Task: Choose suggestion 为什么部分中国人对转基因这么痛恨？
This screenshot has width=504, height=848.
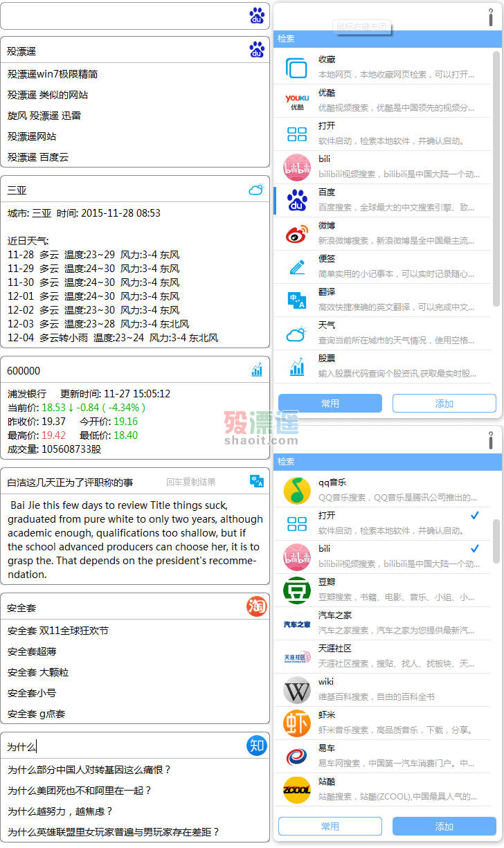Action: (x=89, y=769)
